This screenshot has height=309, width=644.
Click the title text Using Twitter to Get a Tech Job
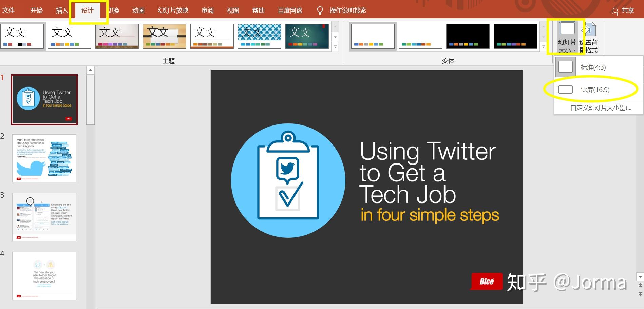point(428,173)
